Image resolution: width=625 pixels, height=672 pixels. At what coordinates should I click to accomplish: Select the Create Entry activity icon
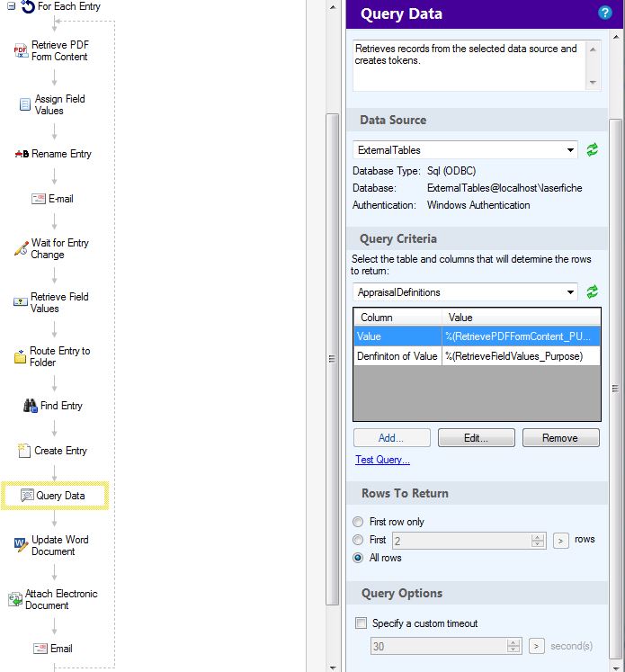24,451
